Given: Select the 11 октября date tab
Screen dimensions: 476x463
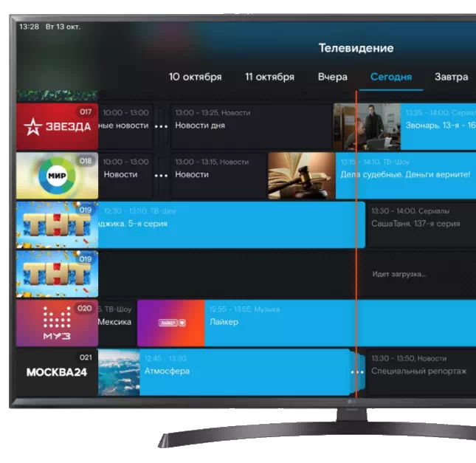Looking at the screenshot, I should [x=269, y=77].
